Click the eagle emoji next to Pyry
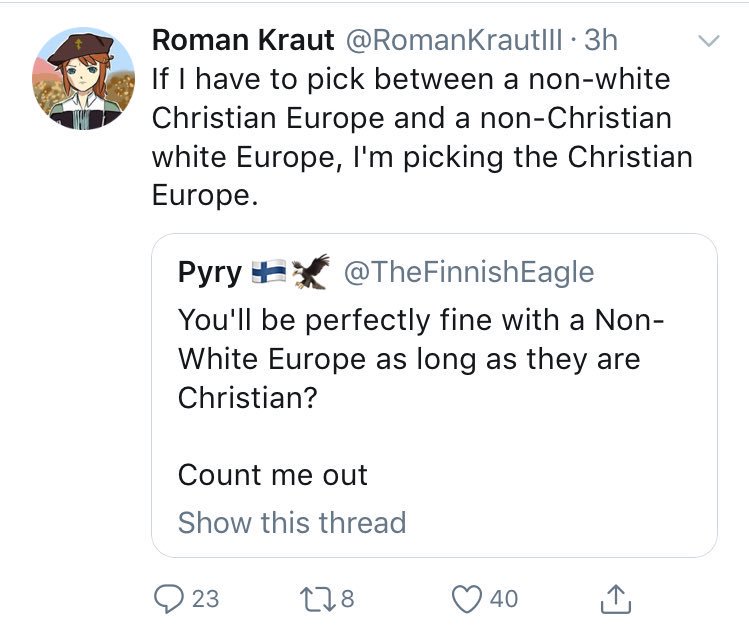Viewport: 749px width, 634px height. coord(313,270)
